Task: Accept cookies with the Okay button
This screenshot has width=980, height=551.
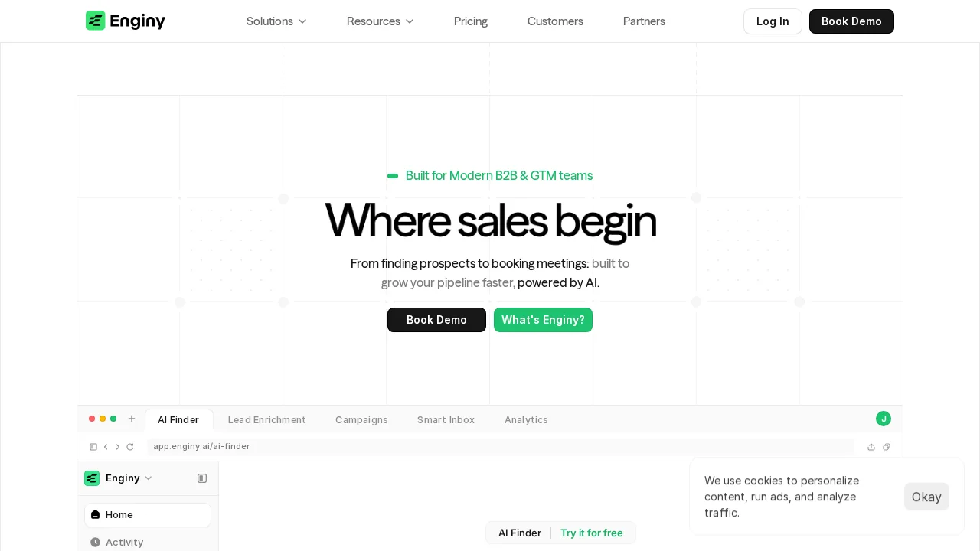Action: 926,497
